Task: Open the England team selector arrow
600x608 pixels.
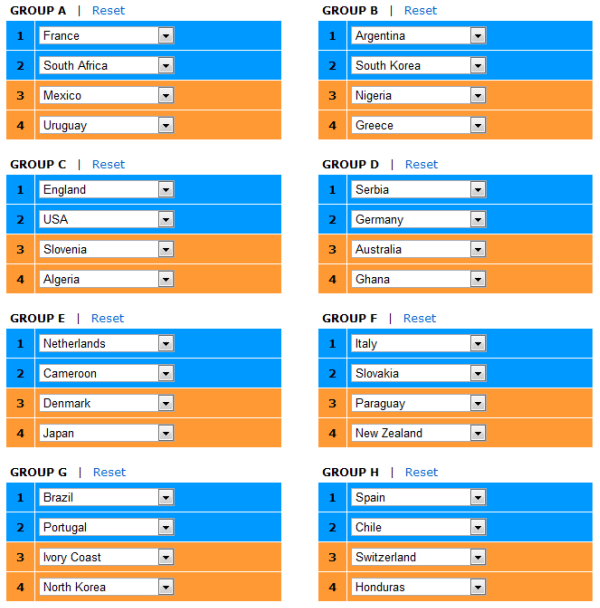Action: point(166,190)
